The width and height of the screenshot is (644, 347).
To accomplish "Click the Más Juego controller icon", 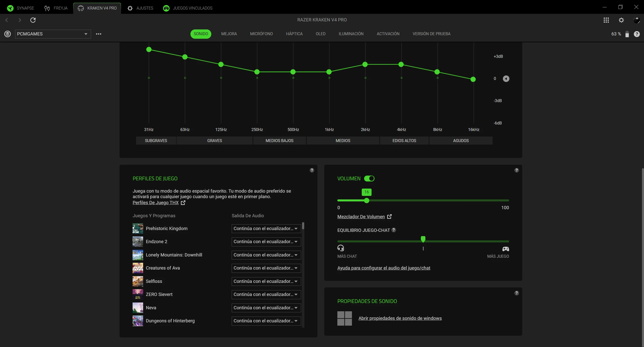I will click(x=506, y=249).
